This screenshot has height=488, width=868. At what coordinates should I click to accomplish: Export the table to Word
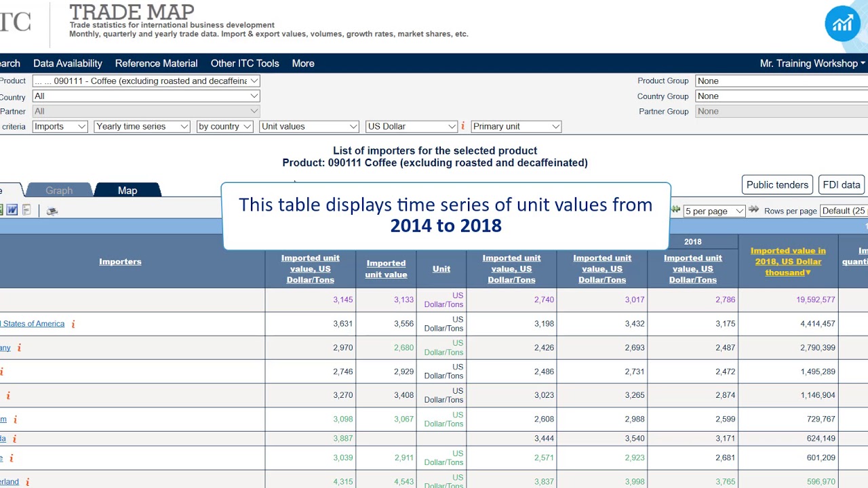click(x=12, y=210)
